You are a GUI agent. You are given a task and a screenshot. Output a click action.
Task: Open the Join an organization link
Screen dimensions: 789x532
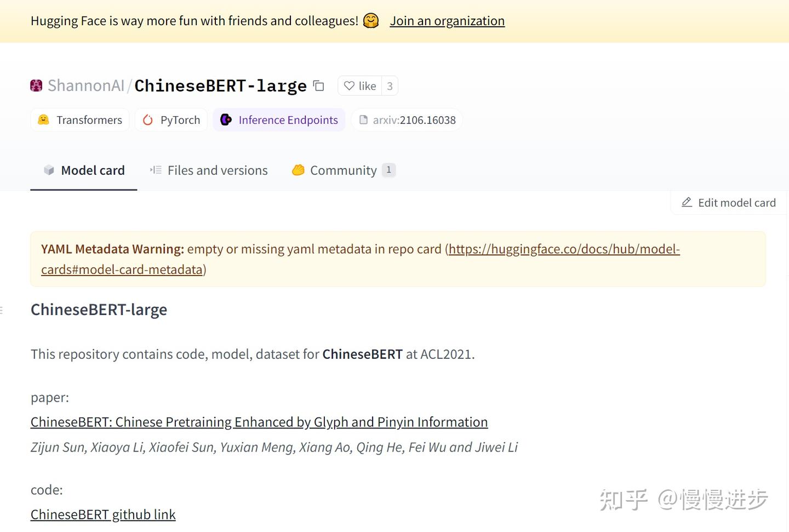click(447, 21)
